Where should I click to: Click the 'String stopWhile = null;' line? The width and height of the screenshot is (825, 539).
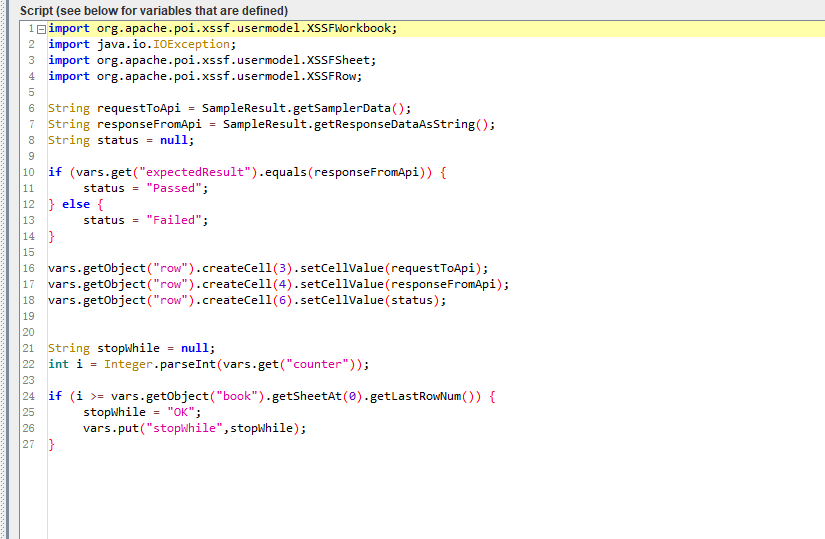tap(132, 348)
